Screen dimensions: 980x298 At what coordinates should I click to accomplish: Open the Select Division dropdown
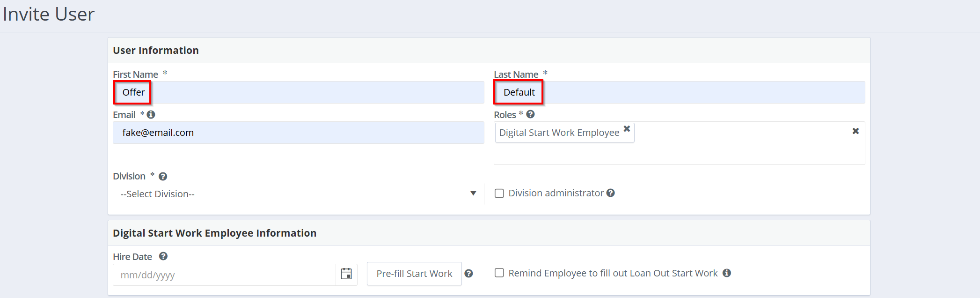click(298, 194)
